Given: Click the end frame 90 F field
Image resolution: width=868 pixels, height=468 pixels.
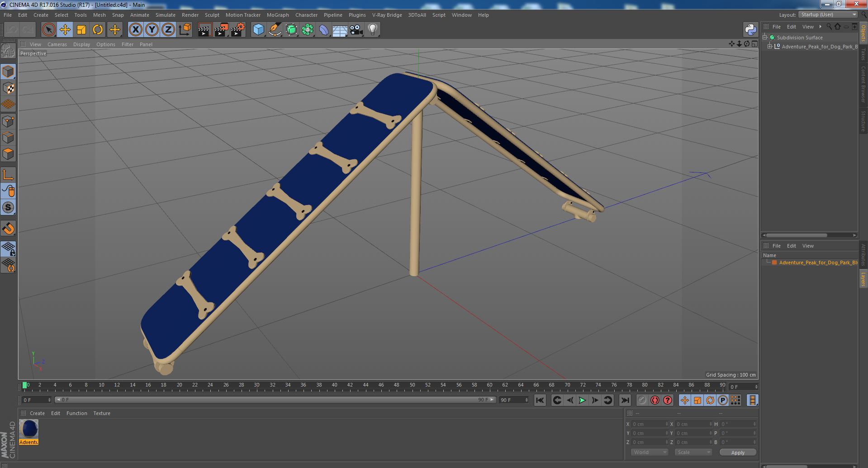Looking at the screenshot, I should click(x=513, y=400).
